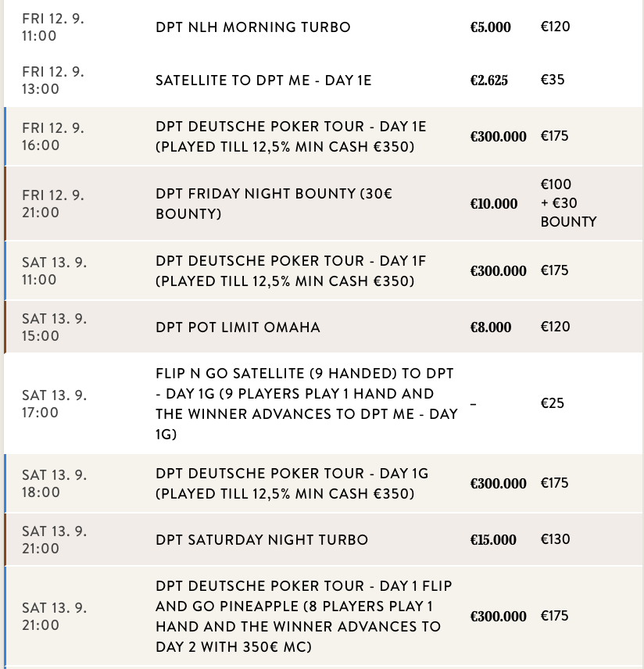Screen dimensions: 644x669
Task: Click the €15.000 Saturday Night Turbo guarantee
Action: (493, 540)
